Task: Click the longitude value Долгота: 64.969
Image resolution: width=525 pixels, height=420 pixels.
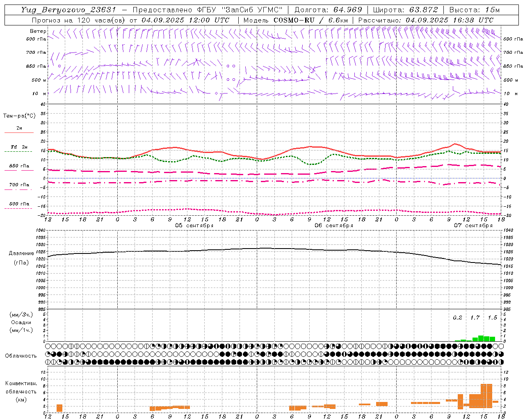Action: (328, 10)
